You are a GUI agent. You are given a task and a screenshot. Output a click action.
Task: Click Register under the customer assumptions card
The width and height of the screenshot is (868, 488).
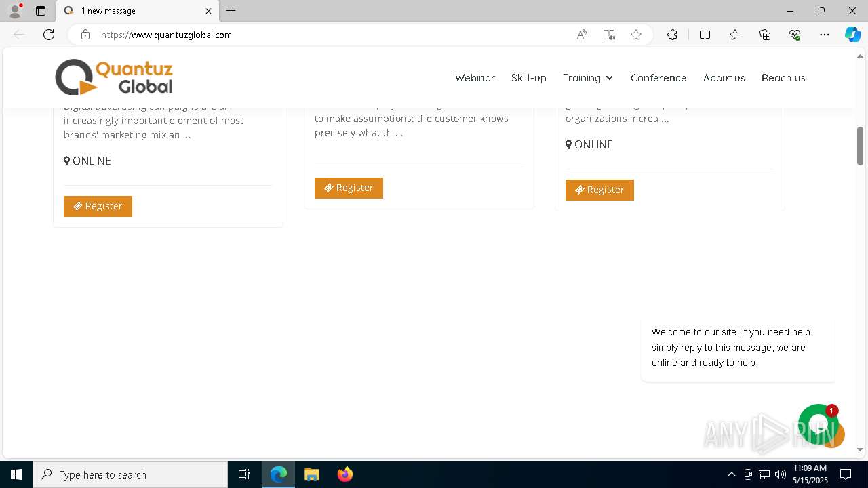click(349, 188)
